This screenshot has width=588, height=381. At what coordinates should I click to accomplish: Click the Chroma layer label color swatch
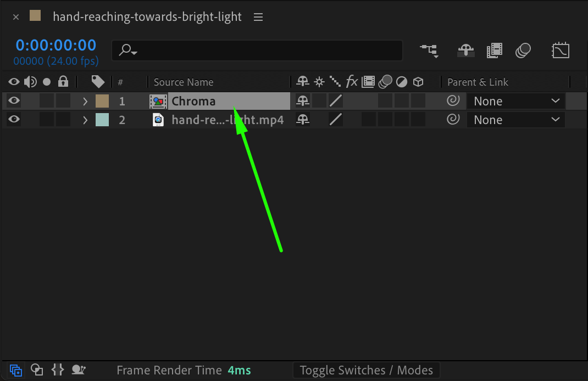[102, 101]
